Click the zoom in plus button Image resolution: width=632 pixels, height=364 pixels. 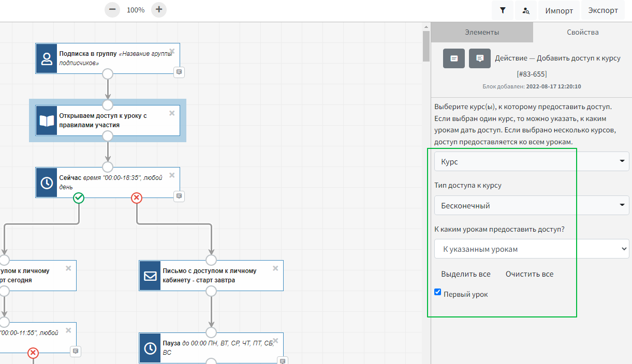pyautogui.click(x=159, y=10)
